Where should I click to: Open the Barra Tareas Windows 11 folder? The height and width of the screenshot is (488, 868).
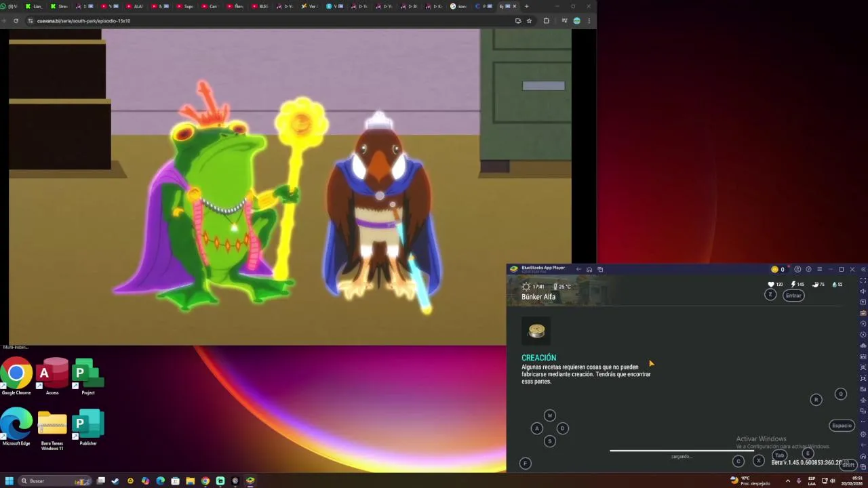[x=52, y=430]
